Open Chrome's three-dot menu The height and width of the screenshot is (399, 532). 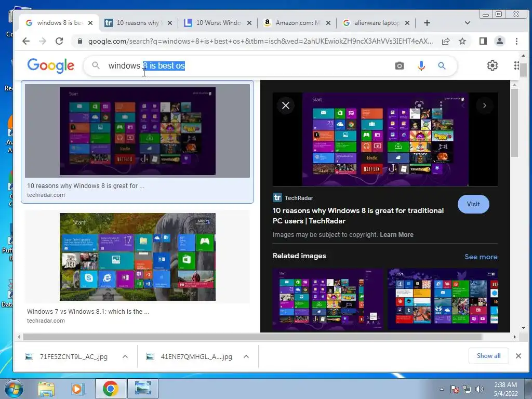[516, 42]
